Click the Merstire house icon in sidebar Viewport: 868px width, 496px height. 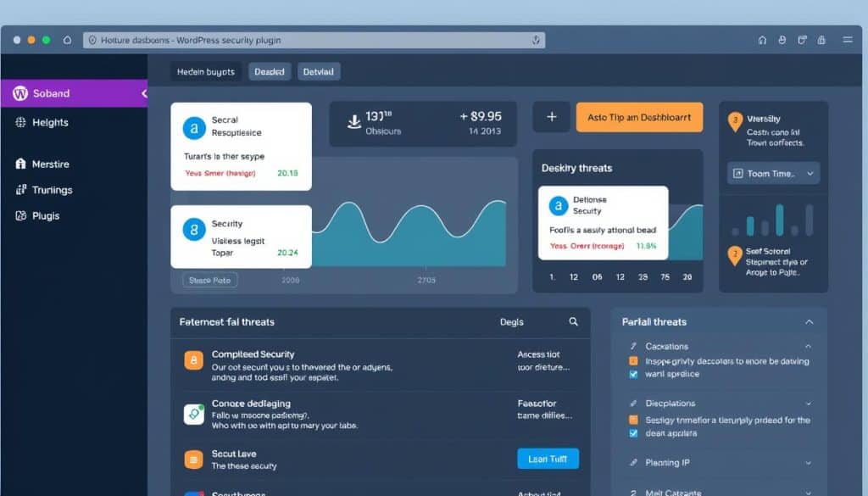[20, 164]
